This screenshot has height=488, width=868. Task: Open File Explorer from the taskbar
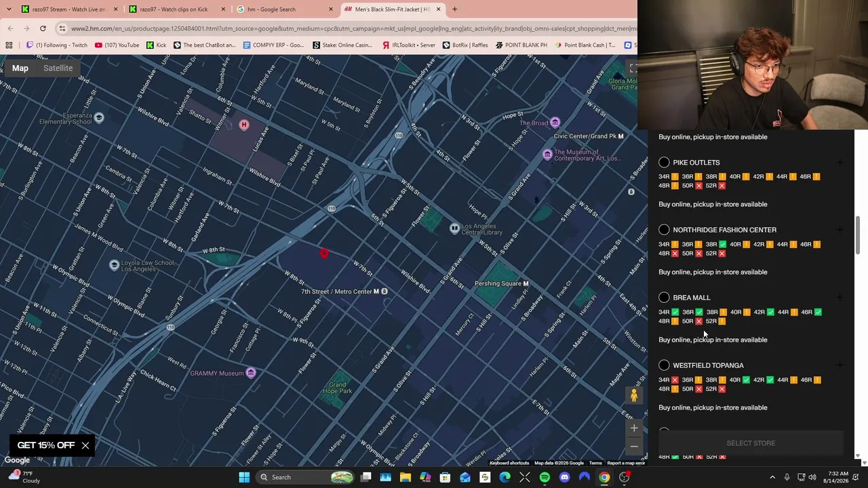(x=405, y=477)
